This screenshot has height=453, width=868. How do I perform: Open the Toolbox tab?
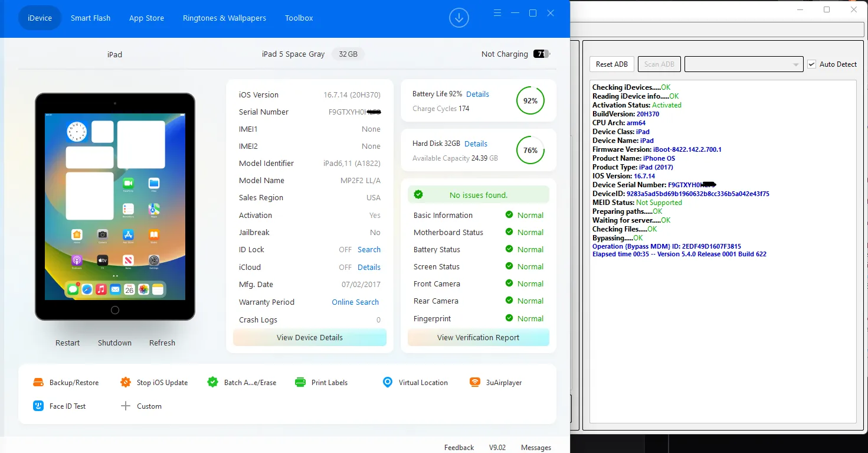tap(299, 18)
